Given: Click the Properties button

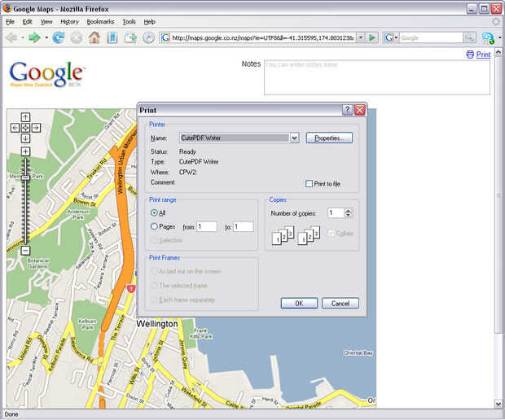Looking at the screenshot, I should click(329, 138).
